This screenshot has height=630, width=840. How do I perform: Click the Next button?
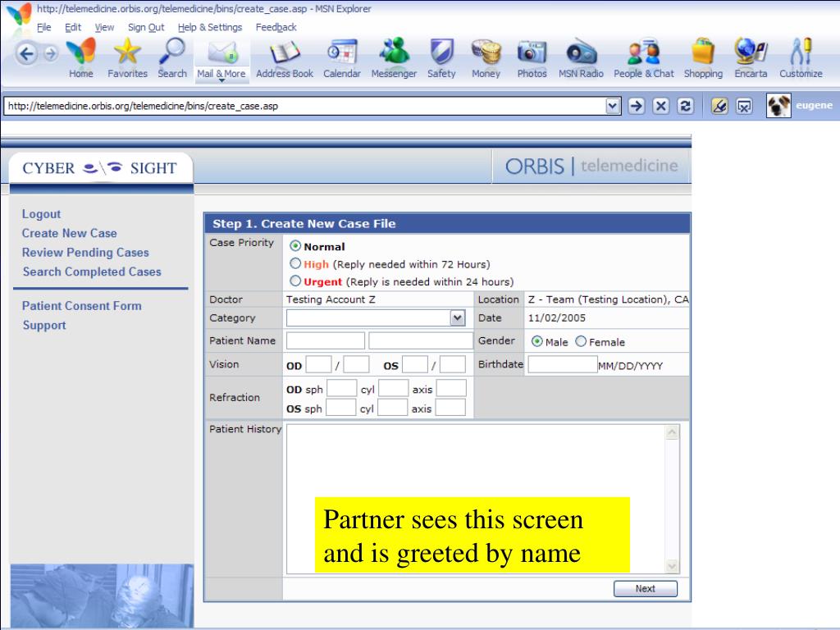click(x=645, y=588)
